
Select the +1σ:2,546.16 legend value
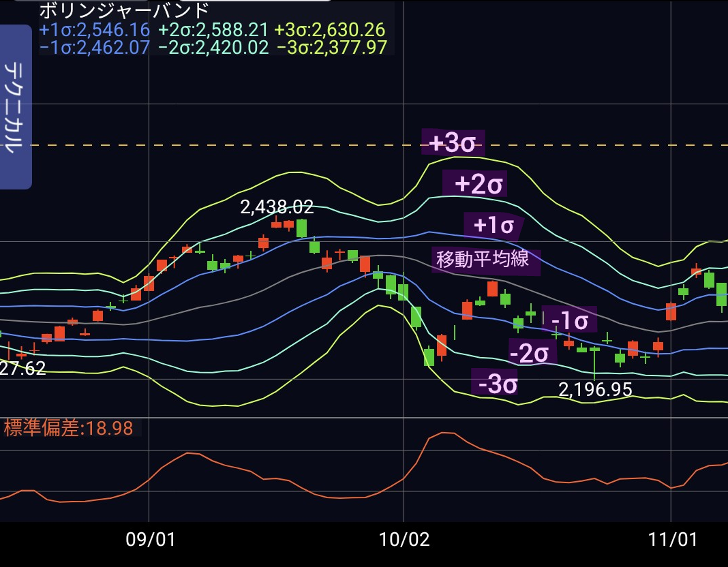tap(94, 30)
